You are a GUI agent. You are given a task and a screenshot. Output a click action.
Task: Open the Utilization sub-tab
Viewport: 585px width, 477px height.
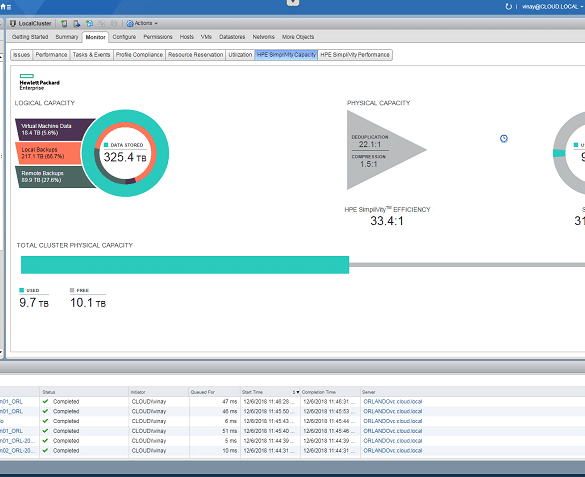pos(240,55)
